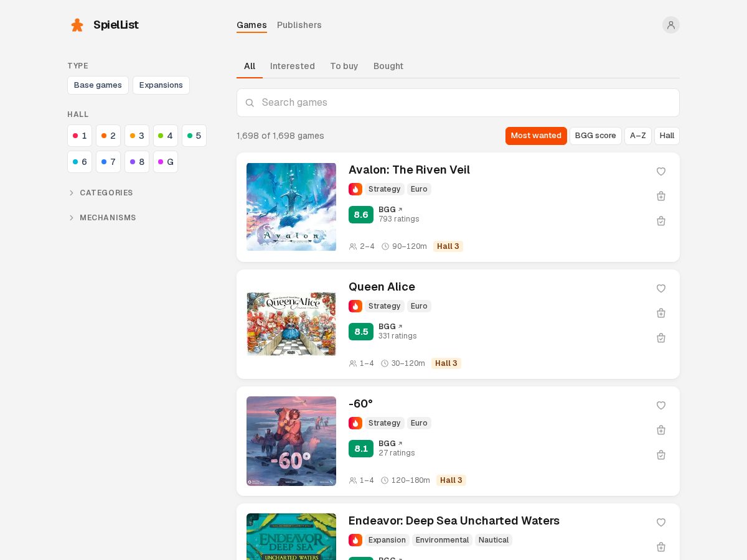
Task: Open the user profile avatar icon
Action: pos(671,25)
